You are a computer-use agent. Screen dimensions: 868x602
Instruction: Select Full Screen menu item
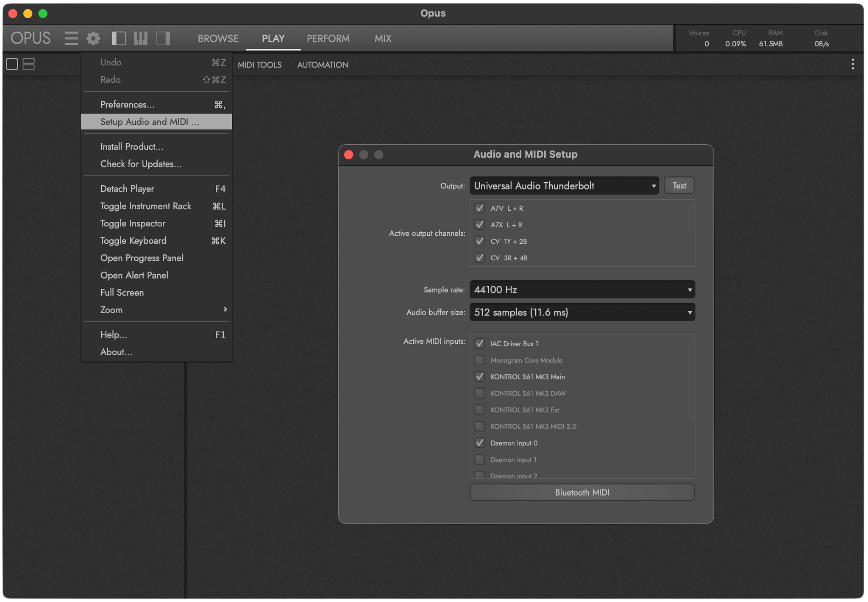click(x=156, y=293)
